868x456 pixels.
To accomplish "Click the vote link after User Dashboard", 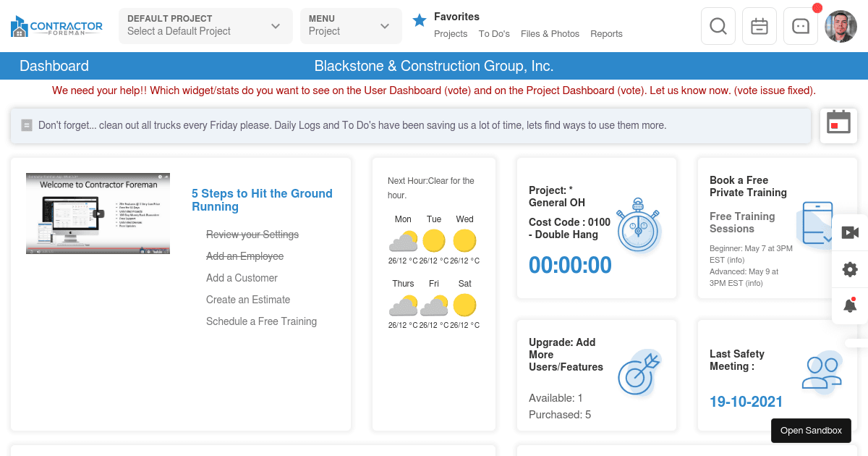I will (457, 90).
